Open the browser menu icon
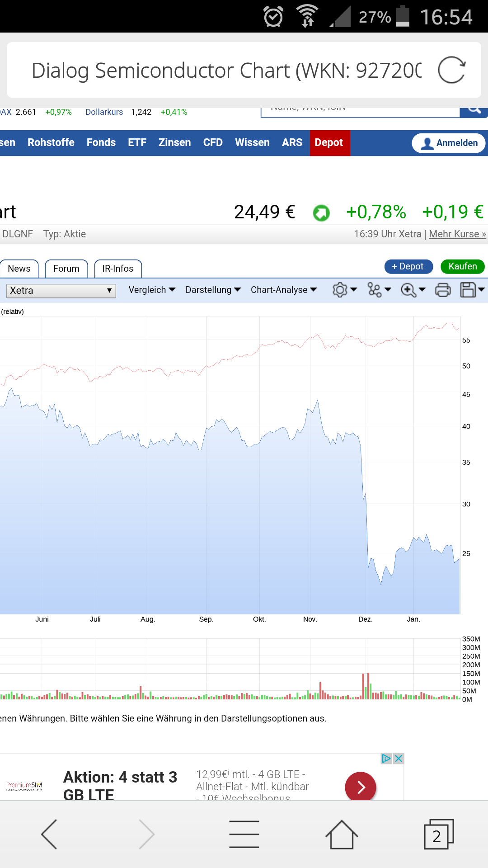Screen dimensions: 488x868 click(244, 834)
